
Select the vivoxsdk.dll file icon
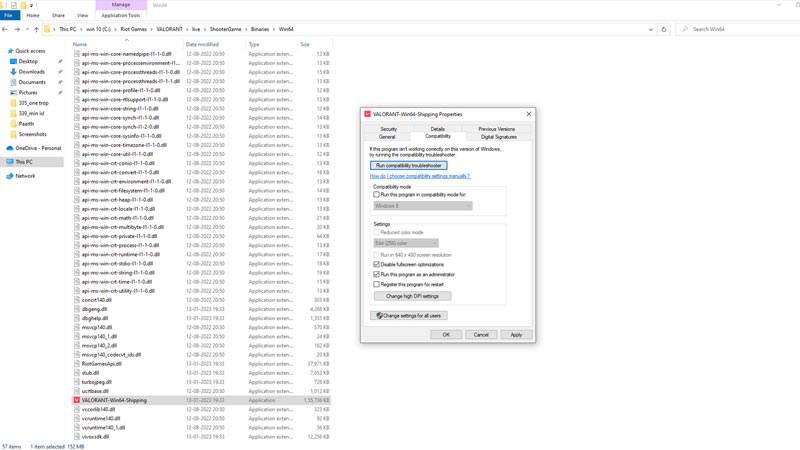point(77,437)
